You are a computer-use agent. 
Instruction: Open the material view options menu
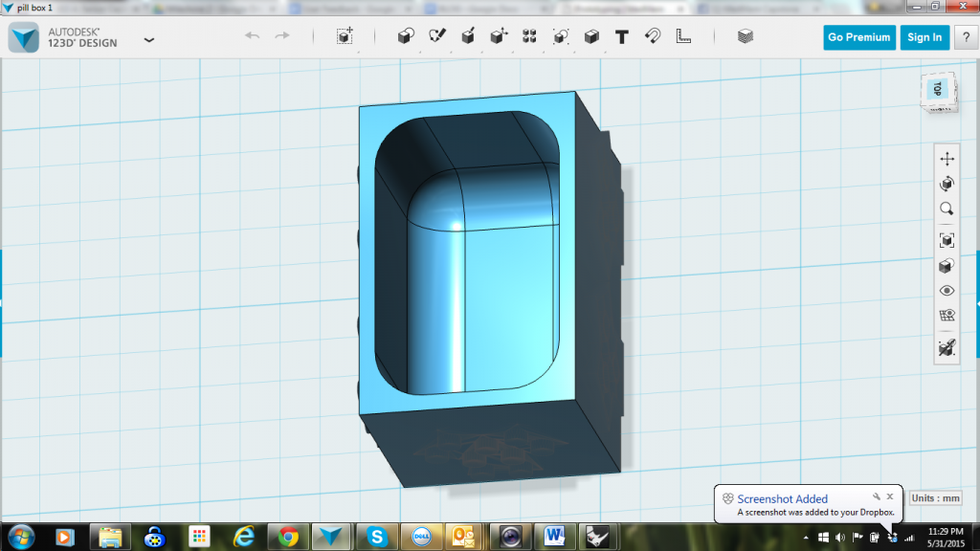pyautogui.click(x=947, y=266)
